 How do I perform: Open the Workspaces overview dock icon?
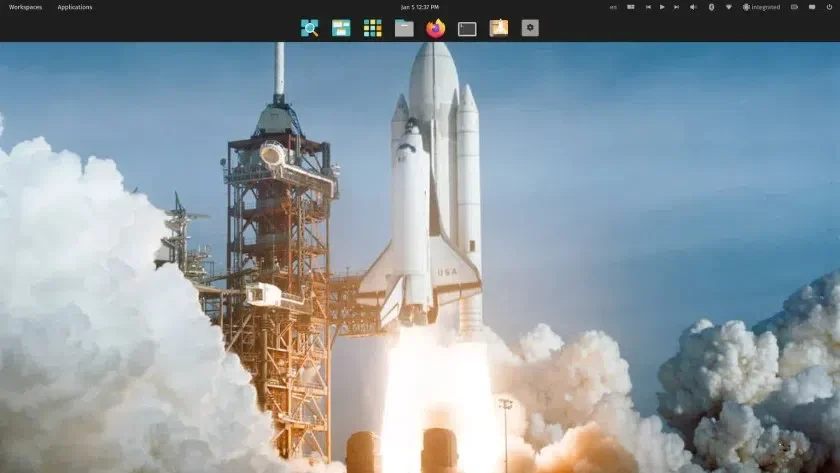(x=341, y=28)
